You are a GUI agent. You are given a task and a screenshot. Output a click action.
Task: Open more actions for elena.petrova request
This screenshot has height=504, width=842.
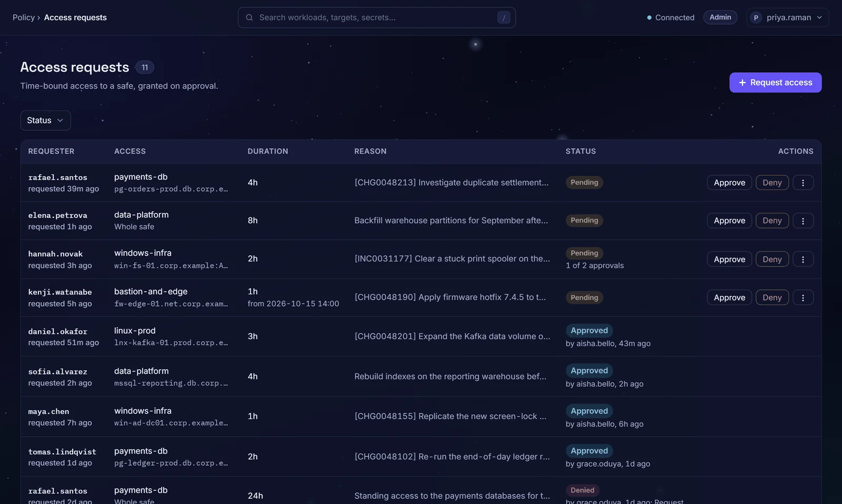803,220
